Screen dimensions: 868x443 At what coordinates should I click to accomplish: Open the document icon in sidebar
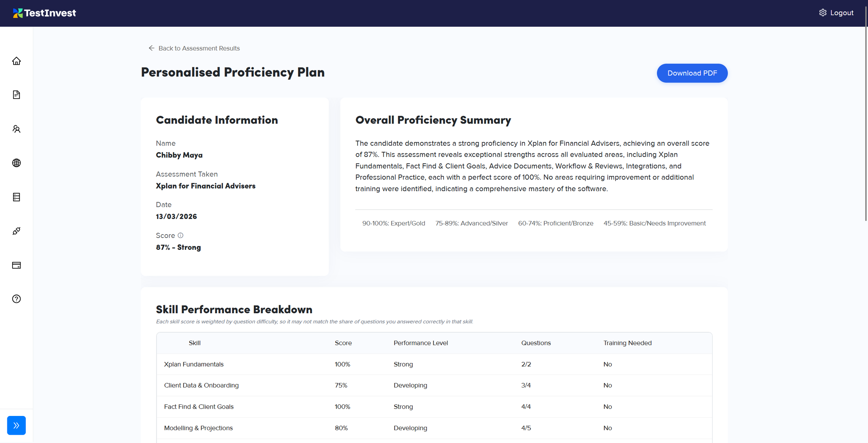click(x=16, y=95)
